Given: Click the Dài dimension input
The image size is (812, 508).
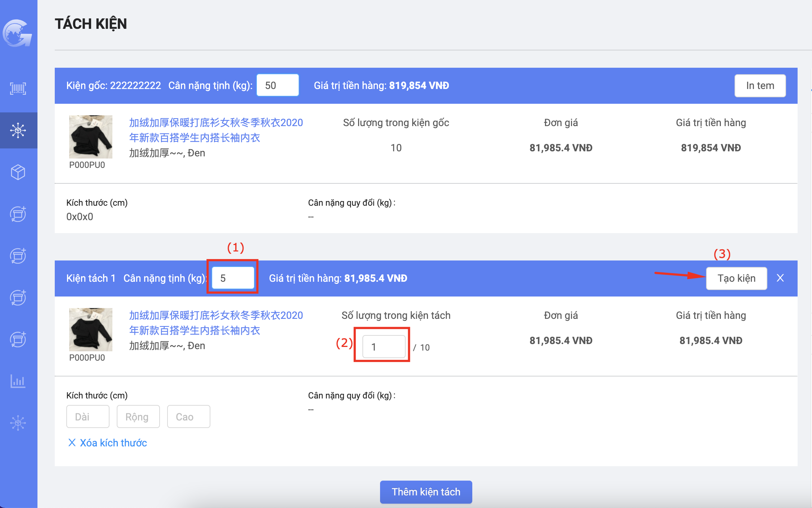Looking at the screenshot, I should coord(88,416).
